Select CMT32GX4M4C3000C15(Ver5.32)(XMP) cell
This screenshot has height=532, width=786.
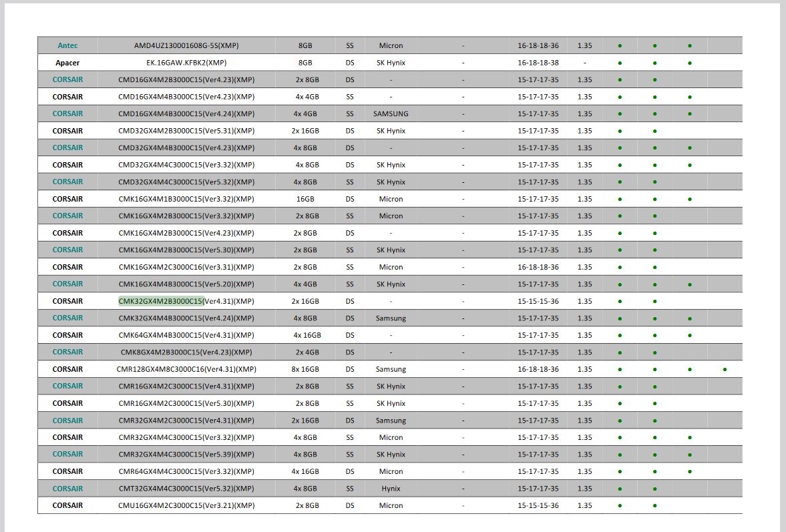tap(186, 489)
